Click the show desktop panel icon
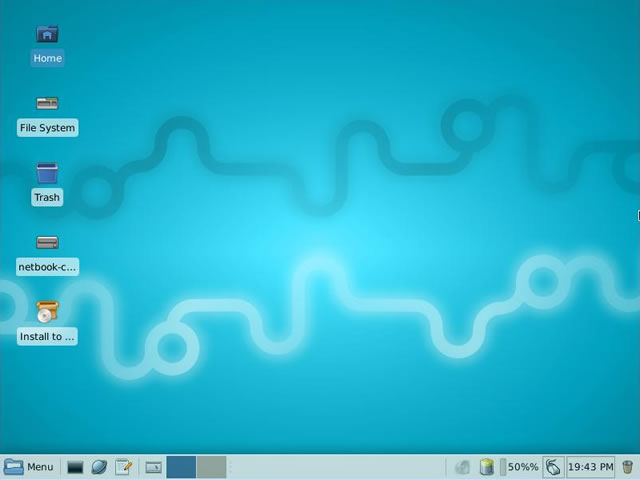 (153, 467)
